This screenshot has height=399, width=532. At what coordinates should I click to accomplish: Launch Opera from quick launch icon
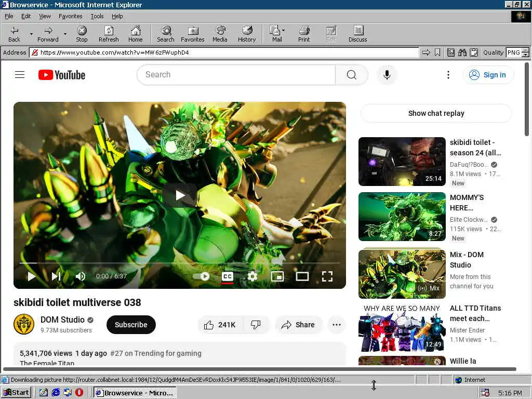pyautogui.click(x=79, y=393)
